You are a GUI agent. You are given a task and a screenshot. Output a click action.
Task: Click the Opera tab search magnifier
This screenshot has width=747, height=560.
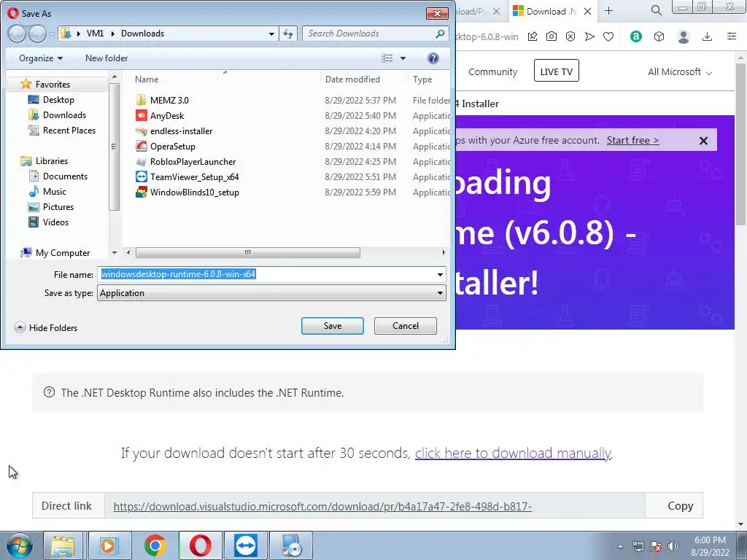pos(656,10)
